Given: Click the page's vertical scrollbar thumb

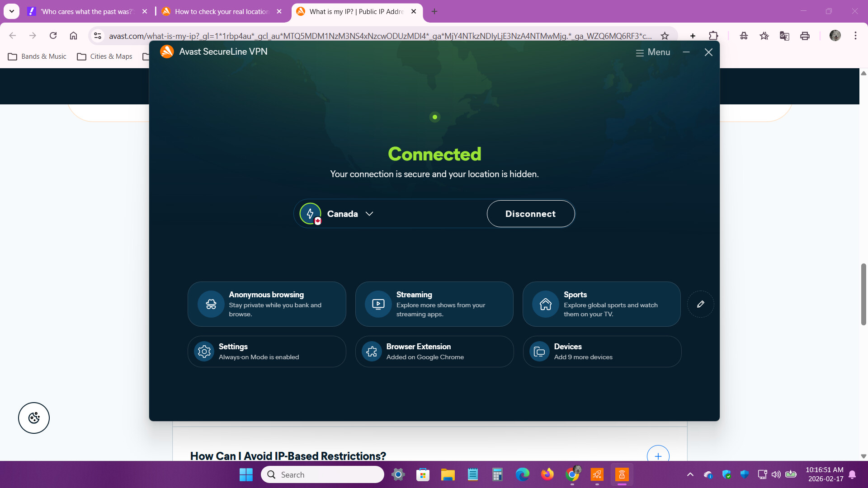Looking at the screenshot, I should (863, 294).
